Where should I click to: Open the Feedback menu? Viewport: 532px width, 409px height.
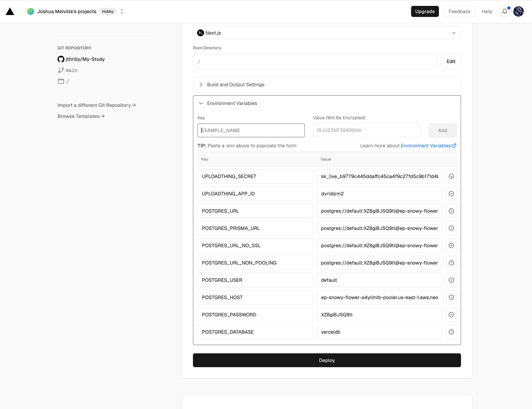click(x=459, y=11)
